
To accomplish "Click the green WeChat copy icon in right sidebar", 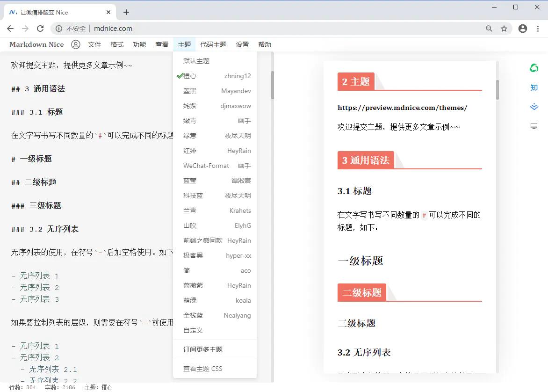I will 534,68.
